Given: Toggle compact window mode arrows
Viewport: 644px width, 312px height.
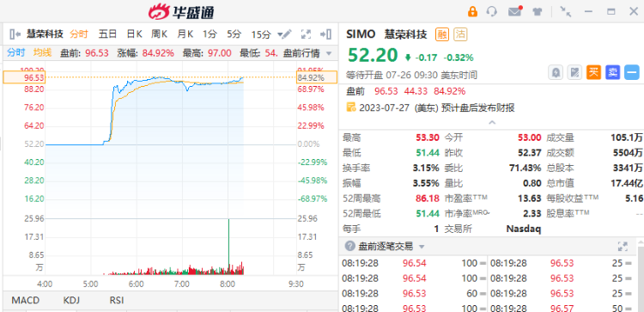Looking at the screenshot, I should pos(566,11).
